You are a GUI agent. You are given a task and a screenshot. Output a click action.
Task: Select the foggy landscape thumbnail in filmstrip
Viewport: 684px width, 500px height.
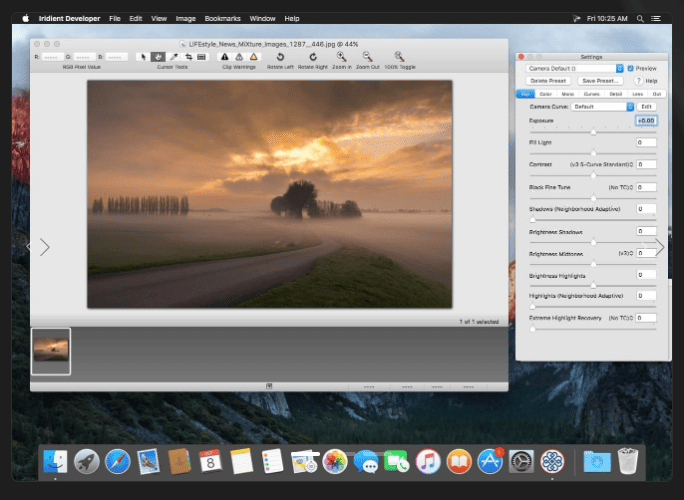coord(51,351)
